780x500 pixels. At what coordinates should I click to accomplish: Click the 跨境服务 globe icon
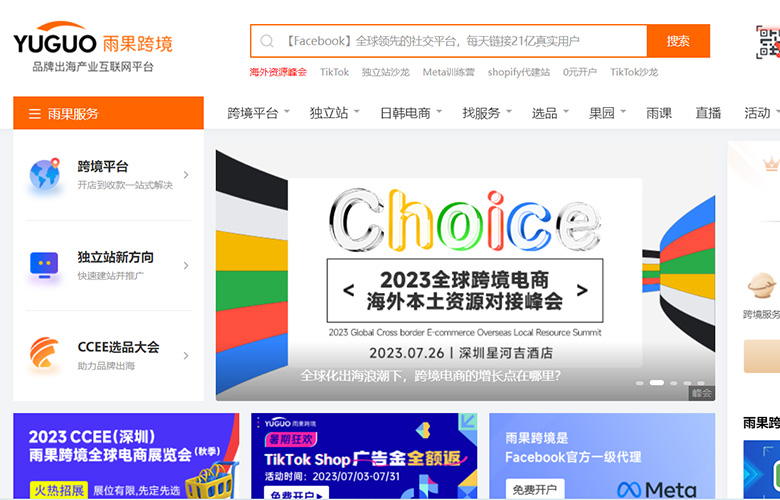pos(762,285)
